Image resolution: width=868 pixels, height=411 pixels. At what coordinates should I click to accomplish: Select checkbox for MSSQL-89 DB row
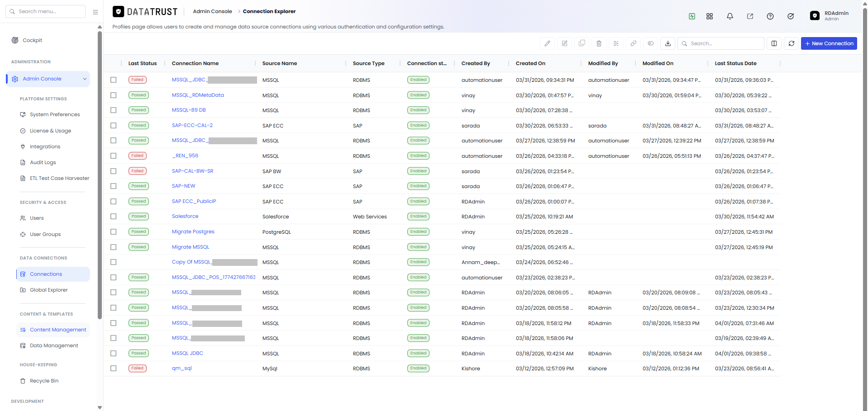tap(113, 110)
